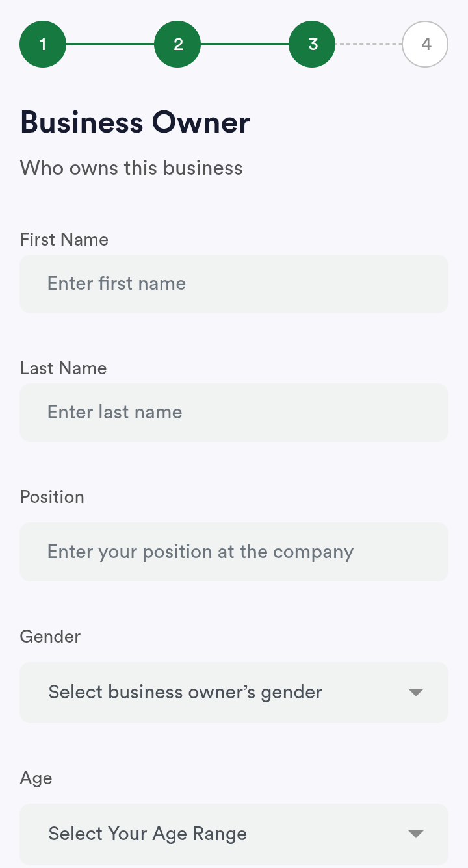This screenshot has height=868, width=468.
Task: Click the dotted connector before step 4
Action: pos(369,44)
